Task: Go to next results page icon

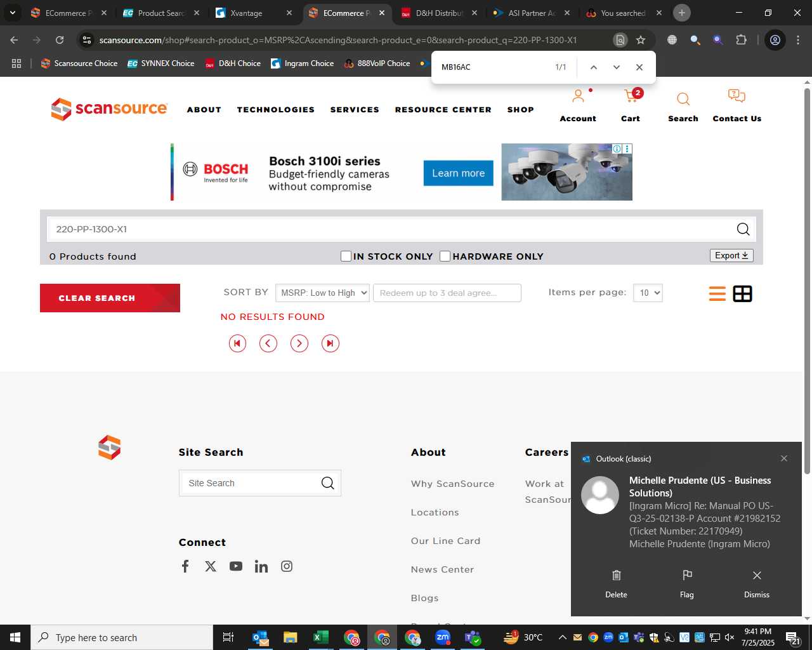Action: [x=299, y=343]
